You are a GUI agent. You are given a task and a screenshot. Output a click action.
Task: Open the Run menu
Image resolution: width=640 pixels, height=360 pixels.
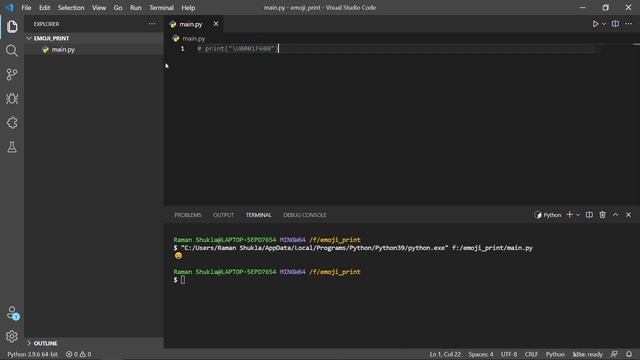pos(136,8)
